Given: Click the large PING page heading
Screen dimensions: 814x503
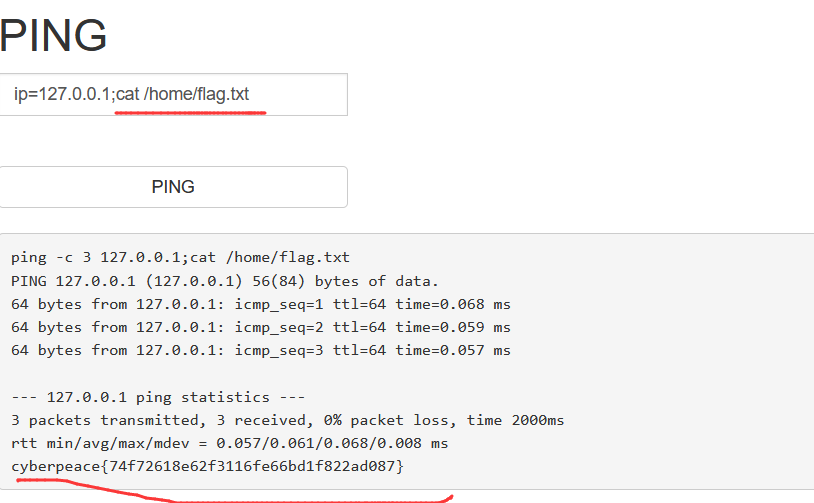Looking at the screenshot, I should point(53,36).
